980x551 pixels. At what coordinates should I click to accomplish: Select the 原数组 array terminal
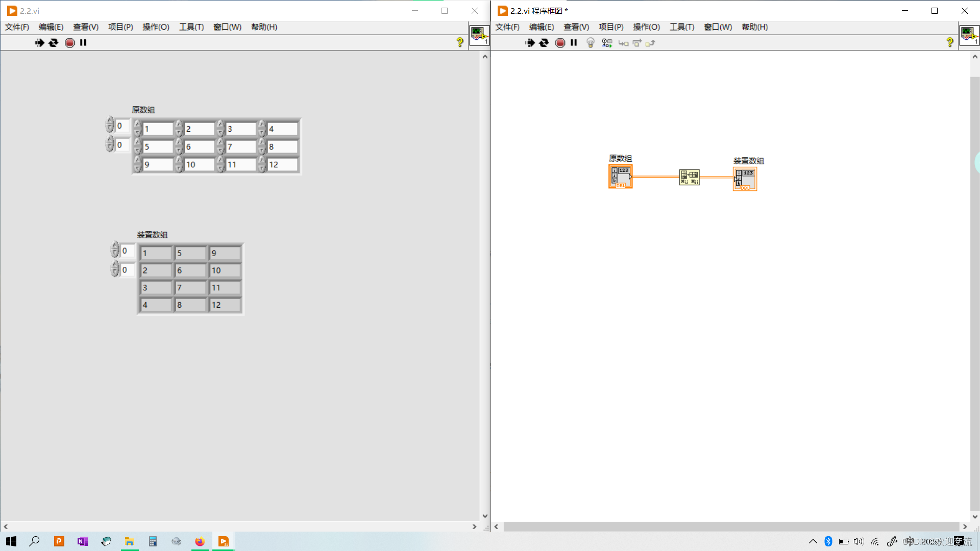(620, 177)
